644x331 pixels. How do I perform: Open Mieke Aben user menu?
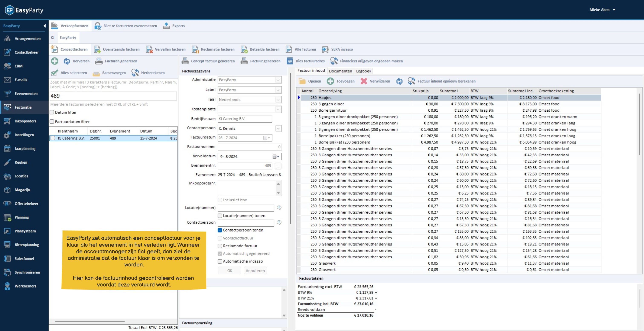click(x=602, y=10)
